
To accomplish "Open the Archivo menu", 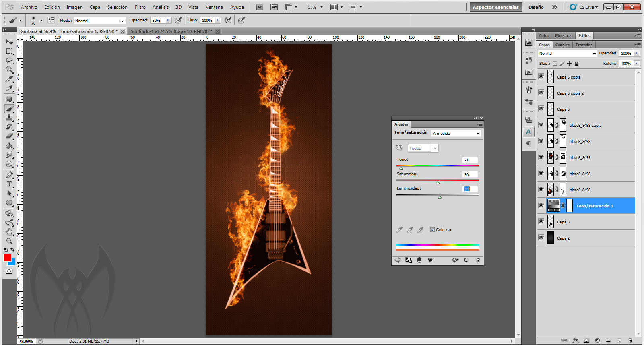I will tap(29, 7).
